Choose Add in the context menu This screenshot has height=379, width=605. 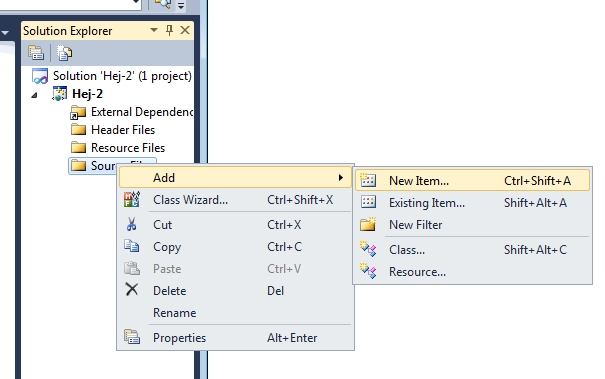(x=235, y=178)
